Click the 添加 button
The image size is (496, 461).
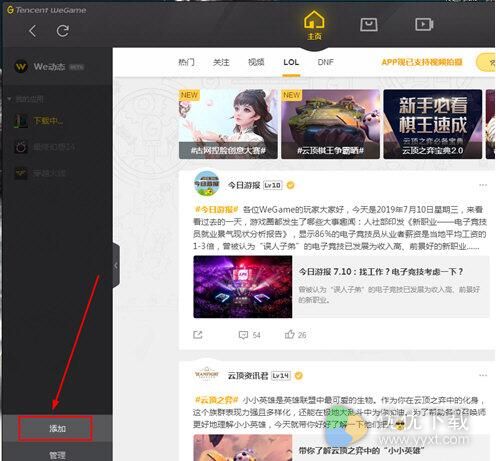56,428
